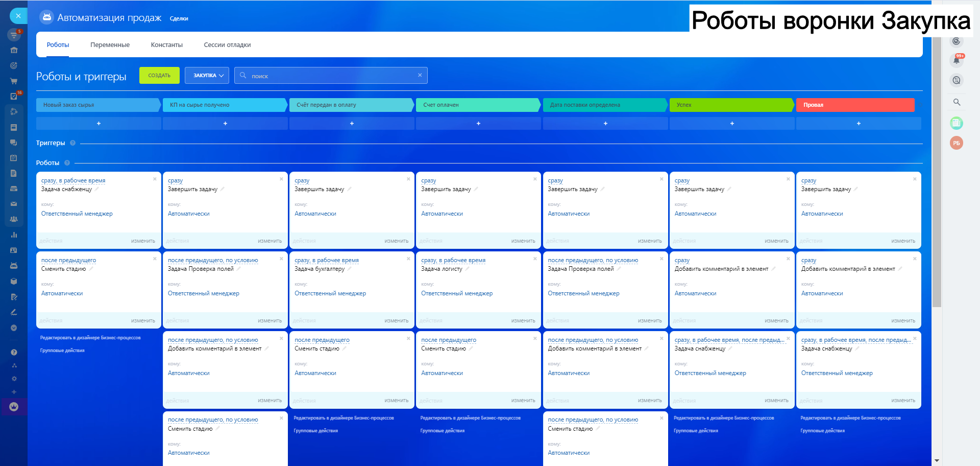Open the search magnifier in the right panel
This screenshot has height=466, width=980.
click(x=957, y=102)
